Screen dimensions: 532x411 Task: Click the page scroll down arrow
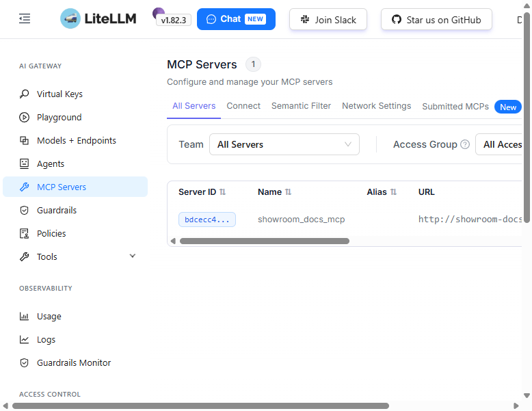[x=527, y=395]
